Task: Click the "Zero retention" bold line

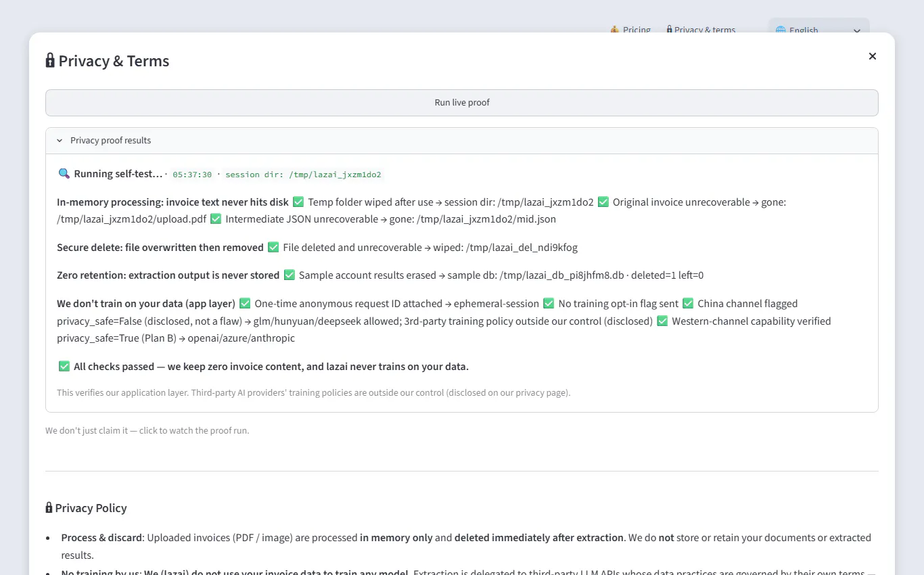Action: pos(168,275)
